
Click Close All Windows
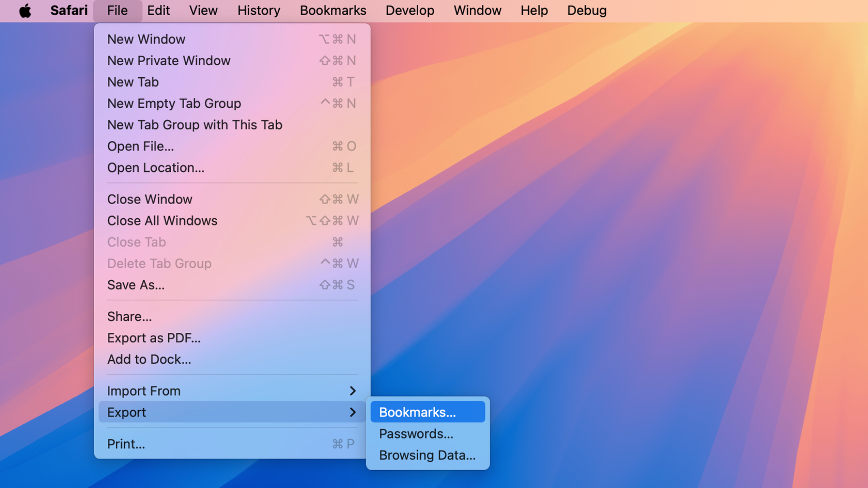[232, 221]
